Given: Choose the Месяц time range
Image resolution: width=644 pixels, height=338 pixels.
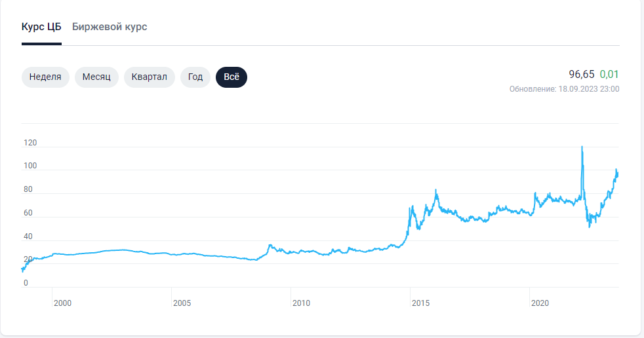Looking at the screenshot, I should click(96, 77).
